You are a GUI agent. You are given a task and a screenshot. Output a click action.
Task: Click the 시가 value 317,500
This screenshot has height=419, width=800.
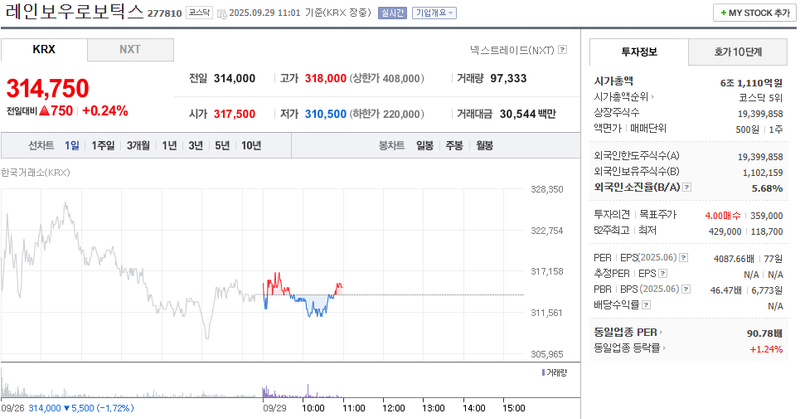234,114
